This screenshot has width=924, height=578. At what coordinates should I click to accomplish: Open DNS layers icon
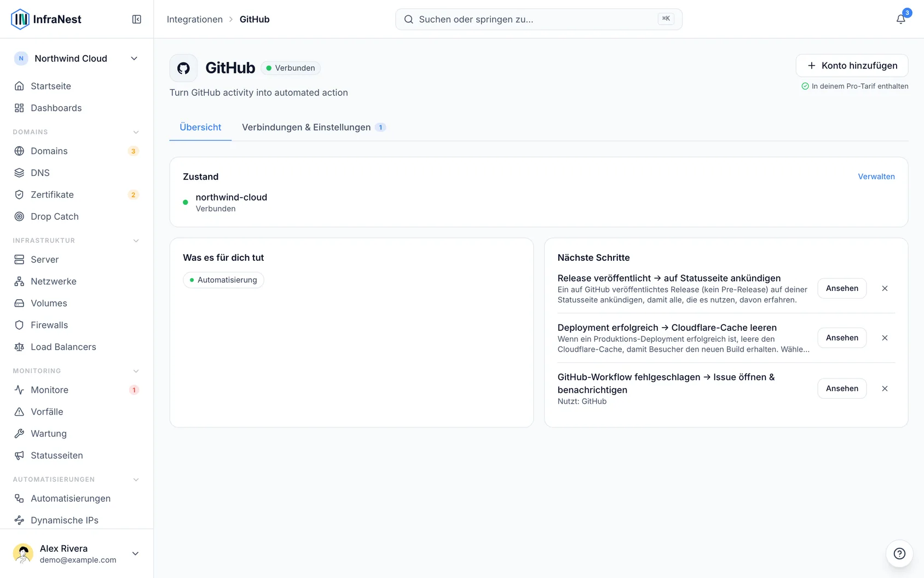click(19, 173)
